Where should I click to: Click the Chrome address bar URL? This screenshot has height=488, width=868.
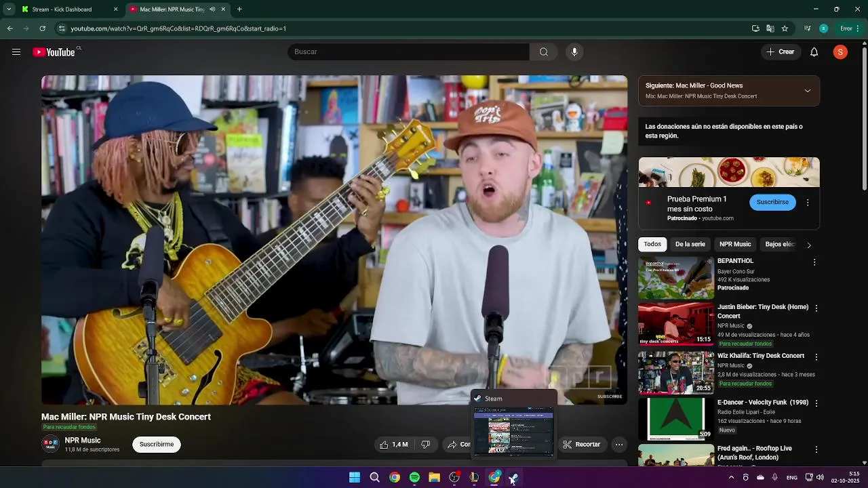178,28
